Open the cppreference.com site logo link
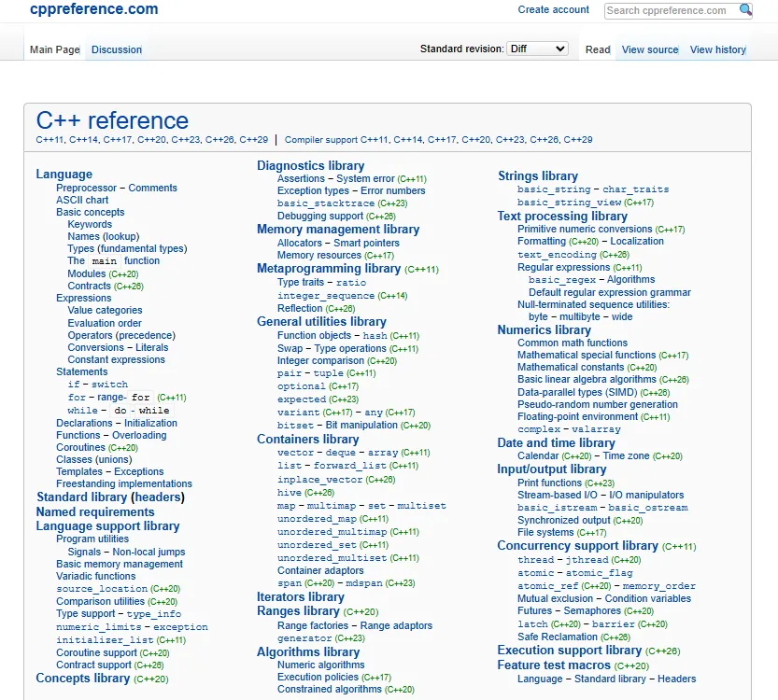 coord(93,8)
